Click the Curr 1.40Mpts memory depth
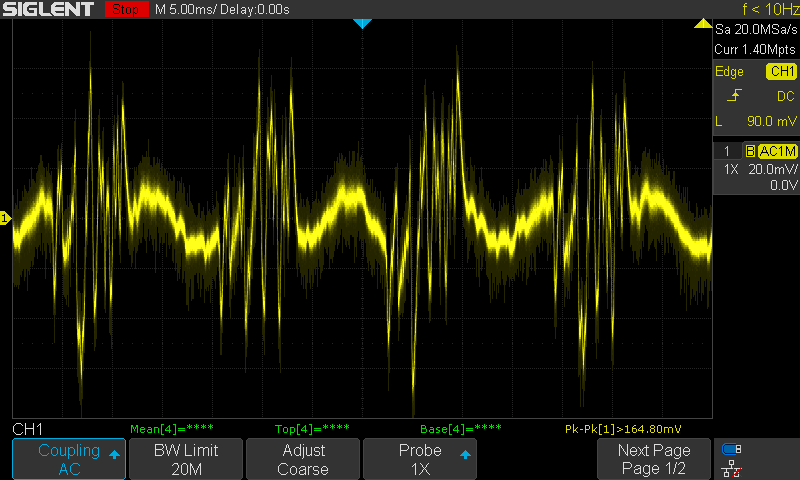 [x=755, y=49]
